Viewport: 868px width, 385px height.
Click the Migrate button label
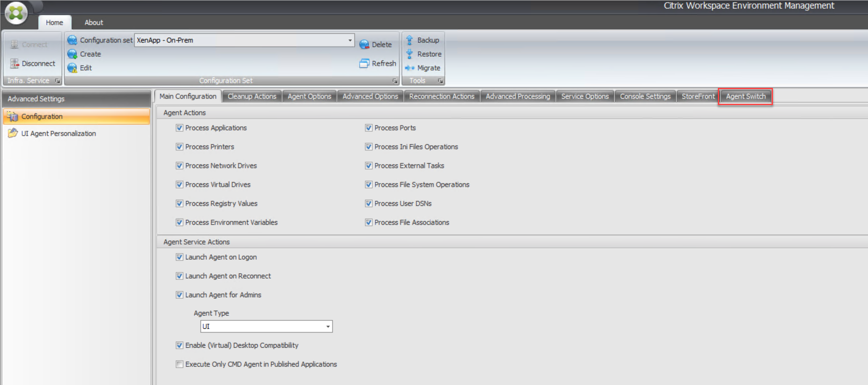tap(429, 68)
